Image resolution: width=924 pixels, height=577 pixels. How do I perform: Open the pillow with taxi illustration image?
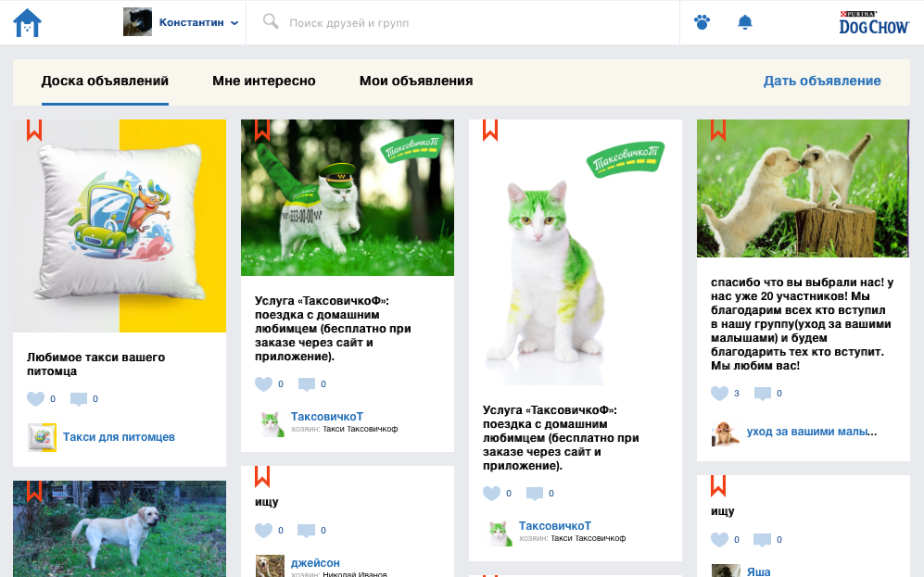120,226
